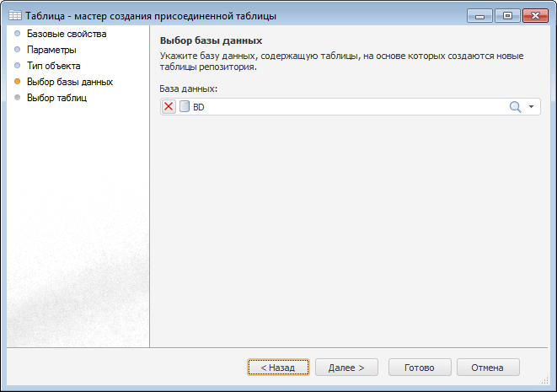Image resolution: width=557 pixels, height=392 pixels.
Task: Cancel the wizard with "Отмена"
Action: 488,368
